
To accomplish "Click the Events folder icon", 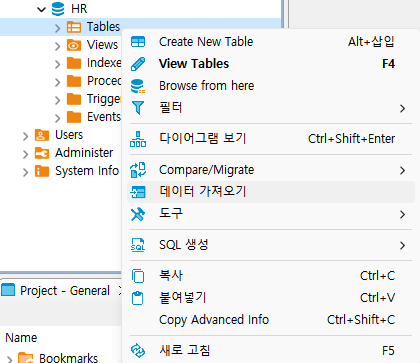I will (74, 117).
